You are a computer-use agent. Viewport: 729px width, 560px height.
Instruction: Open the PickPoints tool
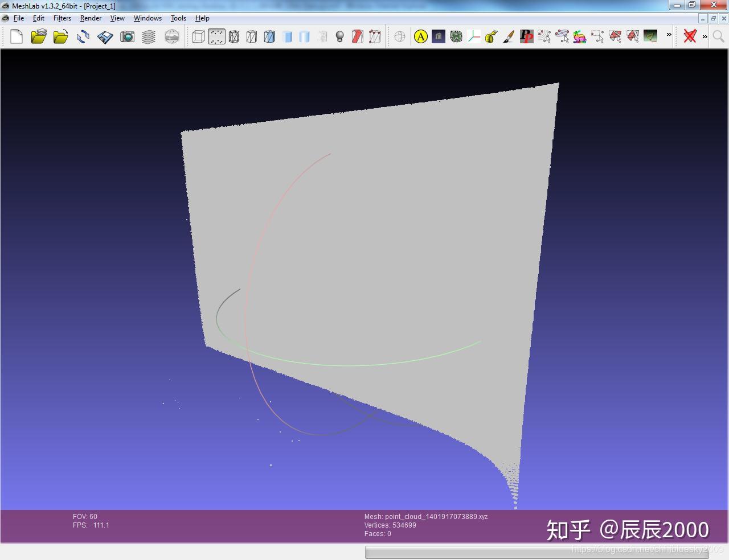coord(527,36)
